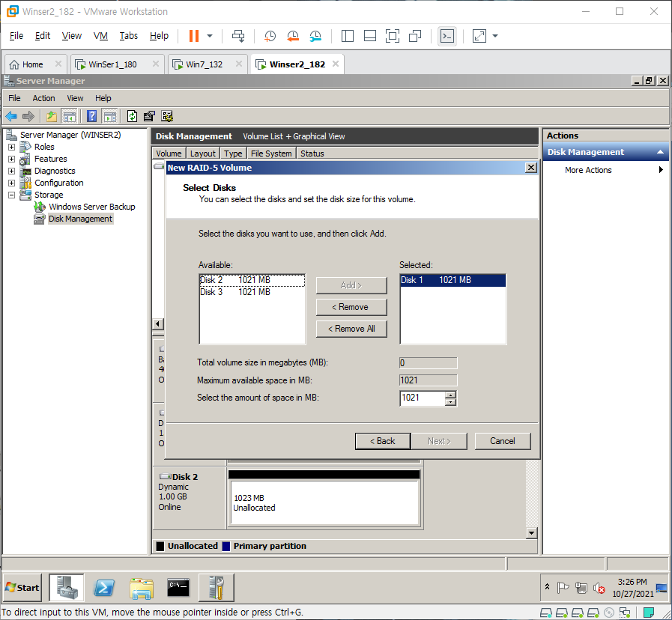Open Server Manager's Action menu

pyautogui.click(x=43, y=98)
